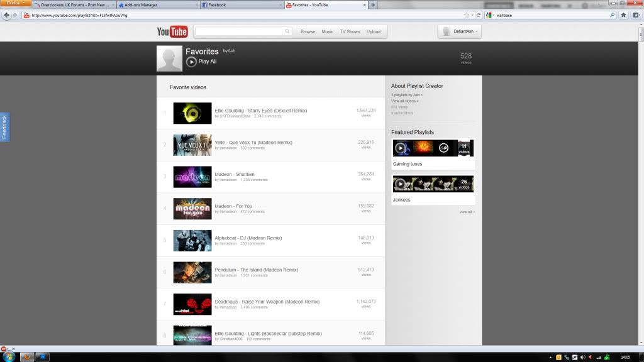Click the volume speaker icon in system tray
Image resolution: width=644 pixels, height=362 pixels.
tap(583, 357)
